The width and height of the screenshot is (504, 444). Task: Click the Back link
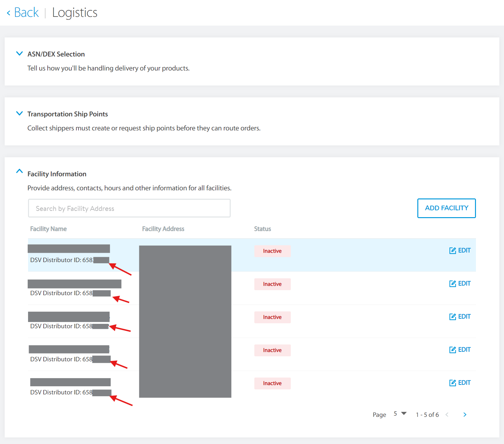26,13
